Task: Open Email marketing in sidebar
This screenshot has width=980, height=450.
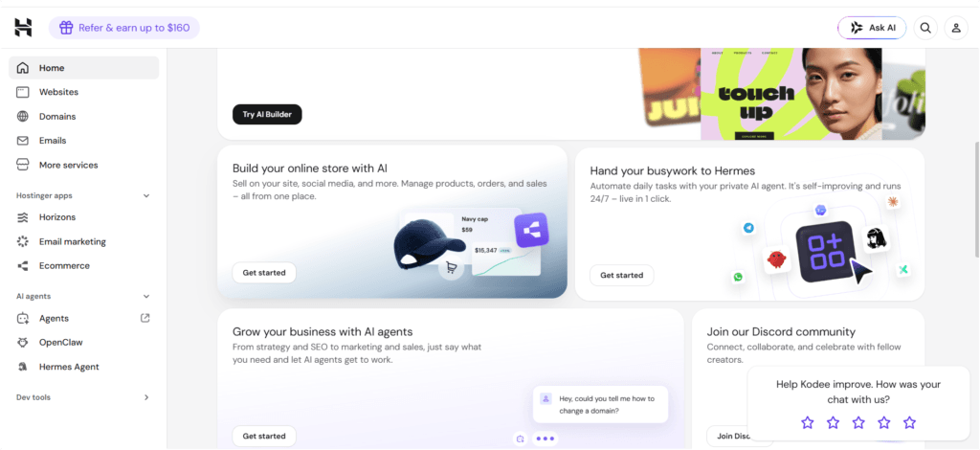Action: [84, 241]
